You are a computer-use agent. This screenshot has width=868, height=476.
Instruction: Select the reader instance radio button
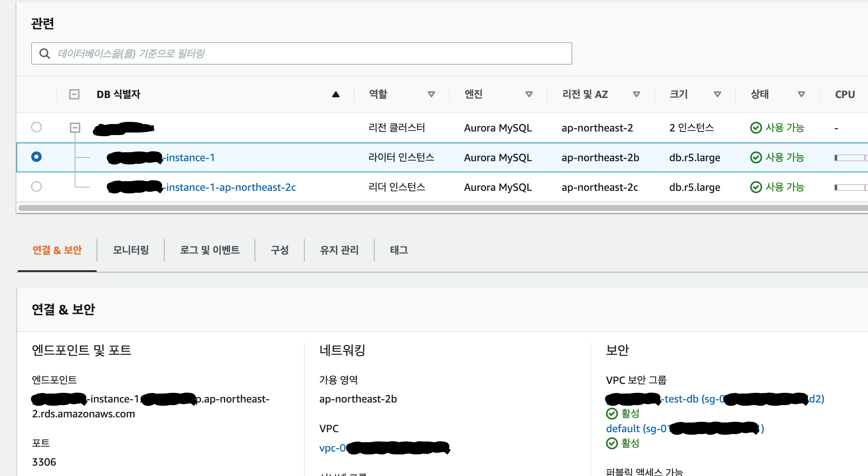[36, 186]
